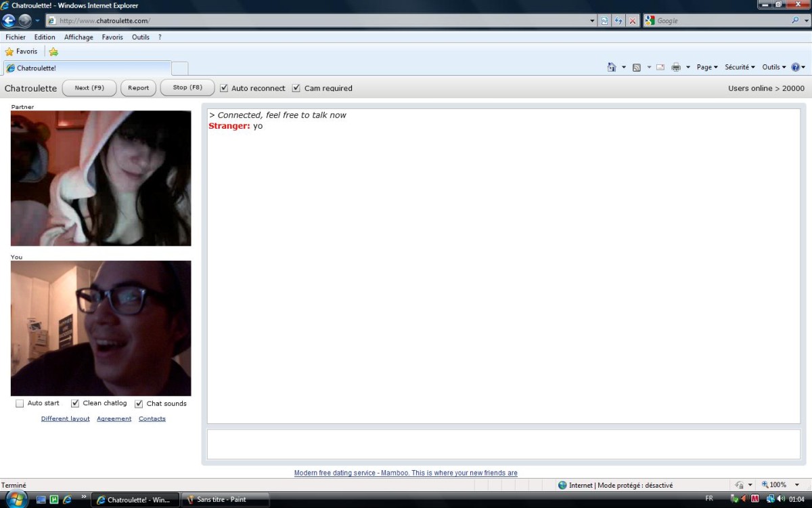Click the Stop (F8) button
Viewport: 812px width, 508px height.
tap(187, 88)
